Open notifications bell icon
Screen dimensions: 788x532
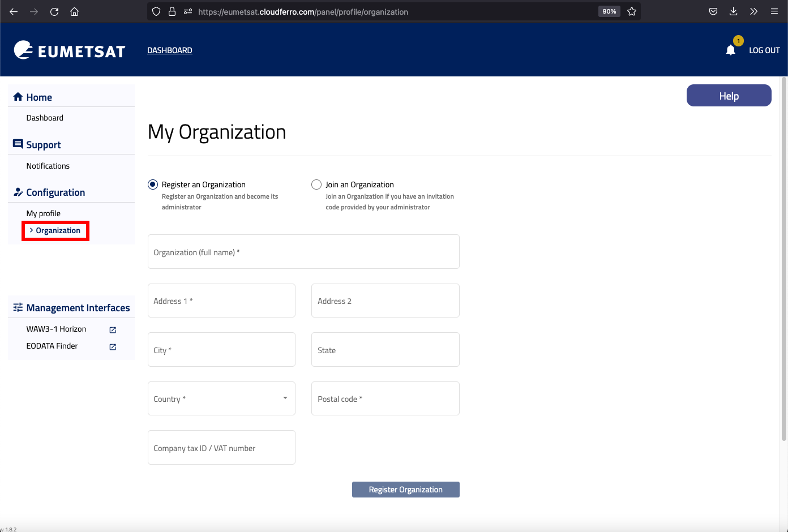(731, 50)
